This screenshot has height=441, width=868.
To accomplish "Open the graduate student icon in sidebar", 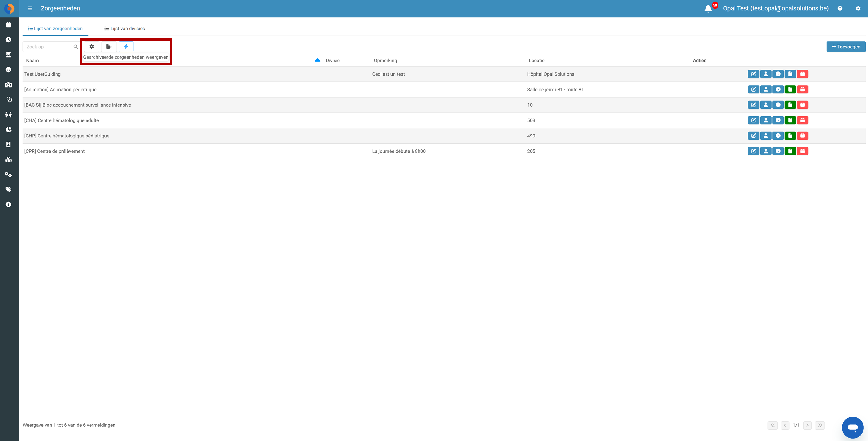I will [8, 55].
